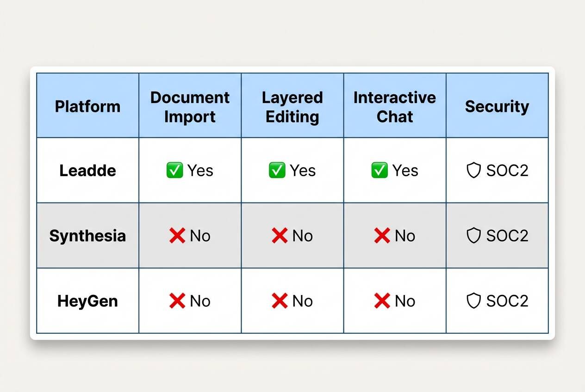Click red X under Layered Editing for Synthesia
Viewport: 585px width, 392px height.
coord(280,236)
